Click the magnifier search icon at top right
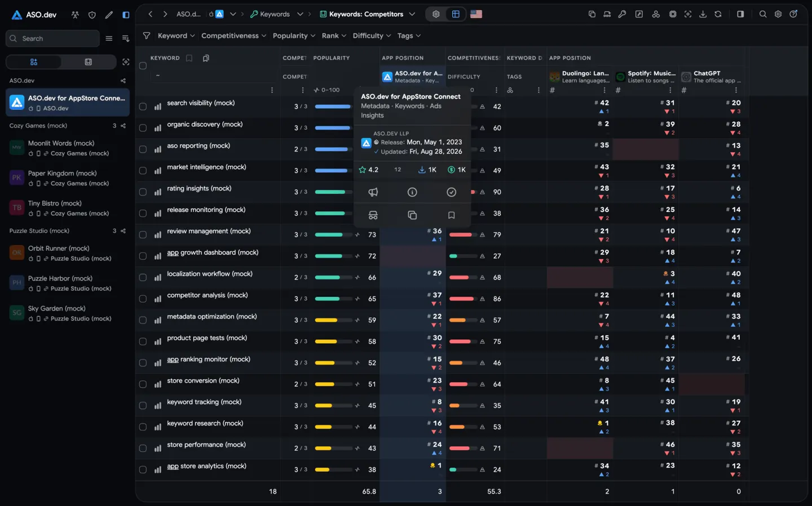This screenshot has height=506, width=812. [763, 14]
